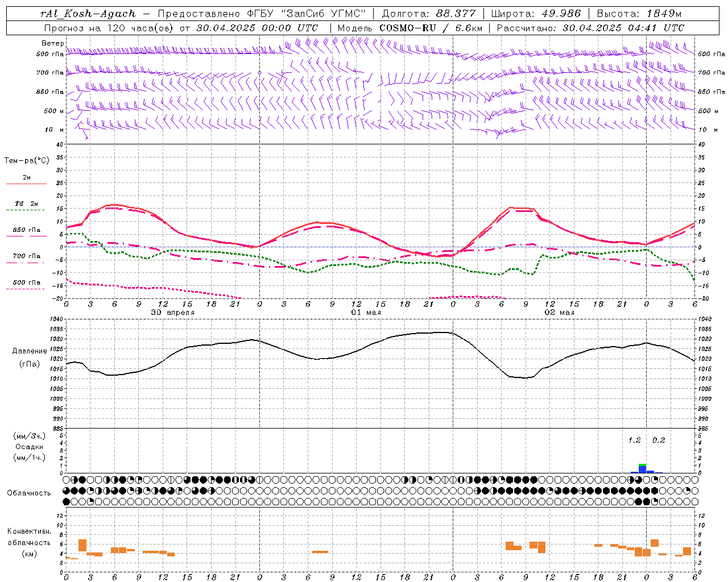This screenshot has width=728, height=582.
Task: Click the forecast header Прогноз на 120 часа(ов)
Action: click(x=109, y=28)
